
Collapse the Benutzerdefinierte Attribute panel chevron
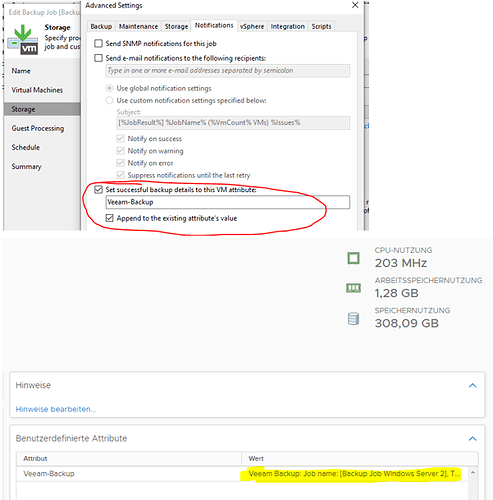[x=472, y=438]
